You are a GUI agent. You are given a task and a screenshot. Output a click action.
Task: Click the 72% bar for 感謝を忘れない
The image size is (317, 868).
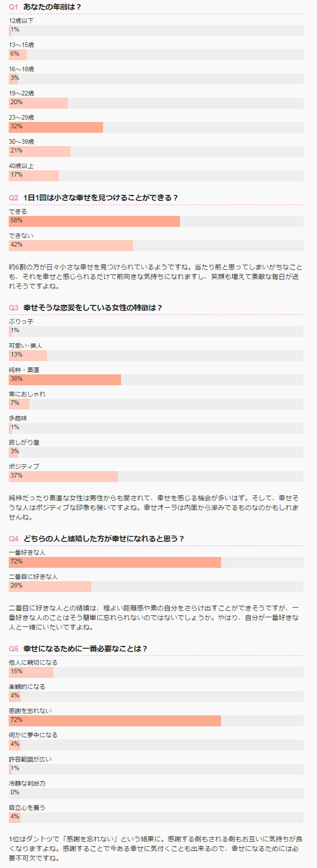tap(115, 721)
